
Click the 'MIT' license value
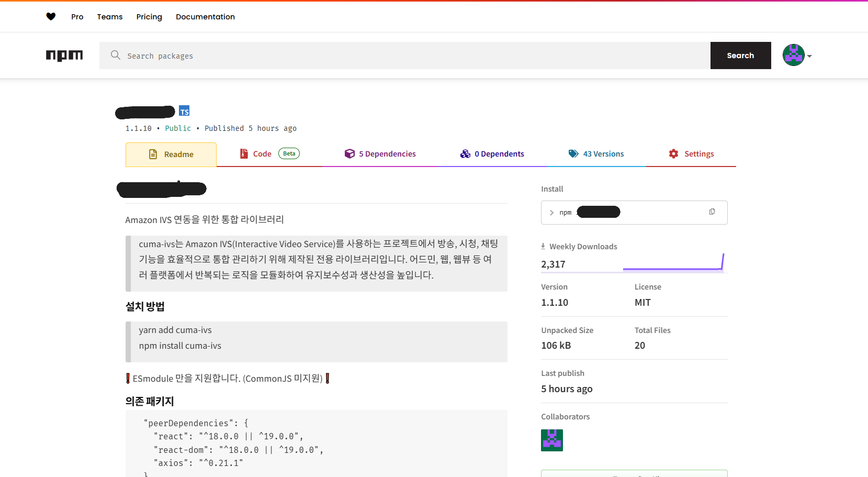pyautogui.click(x=642, y=303)
